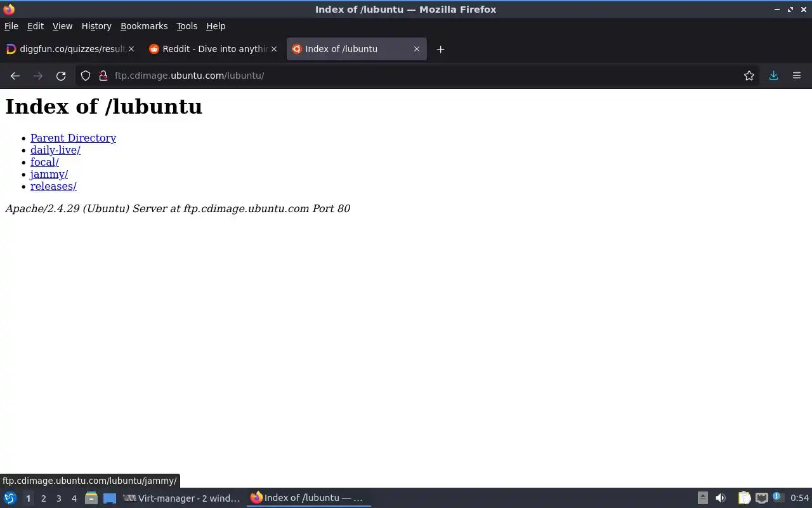Screen dimensions: 812x508
Task: Open the file manager taskbar icon
Action: pyautogui.click(x=91, y=498)
